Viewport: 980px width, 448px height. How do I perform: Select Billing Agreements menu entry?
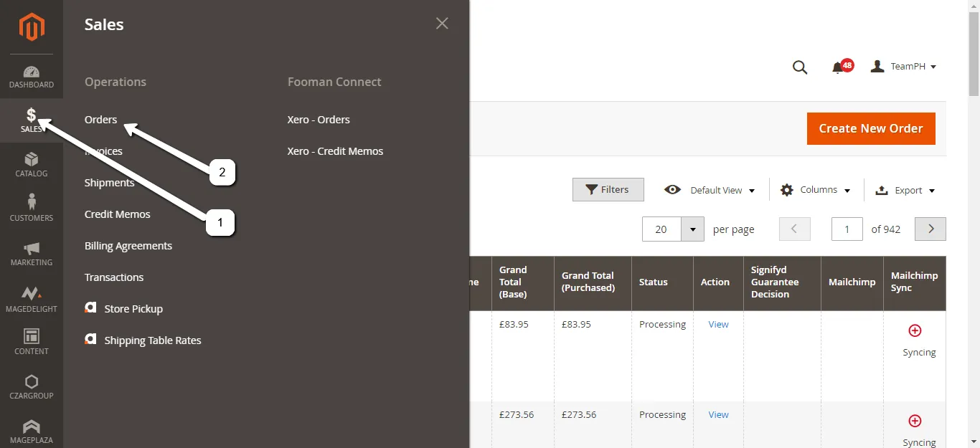(x=128, y=246)
